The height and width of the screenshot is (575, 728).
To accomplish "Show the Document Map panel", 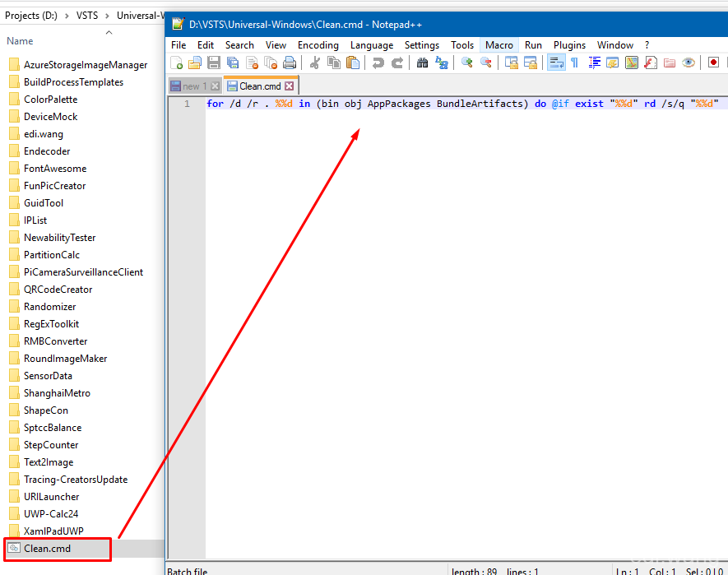I will (632, 63).
